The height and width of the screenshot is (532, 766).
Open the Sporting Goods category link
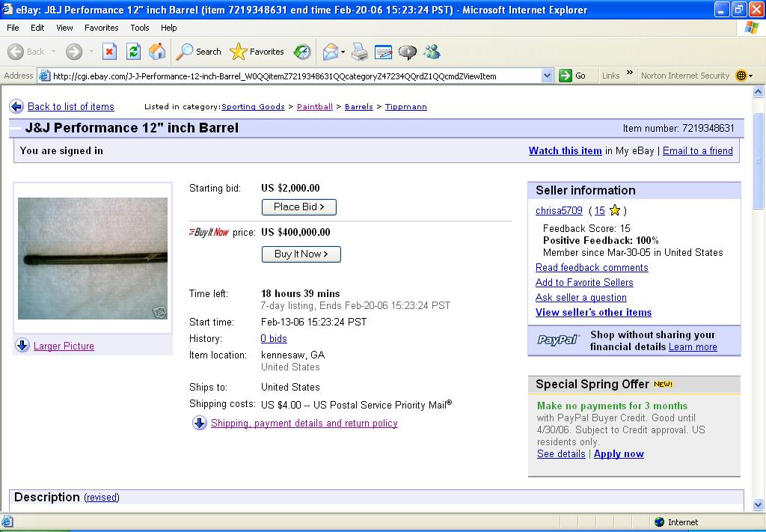[253, 106]
